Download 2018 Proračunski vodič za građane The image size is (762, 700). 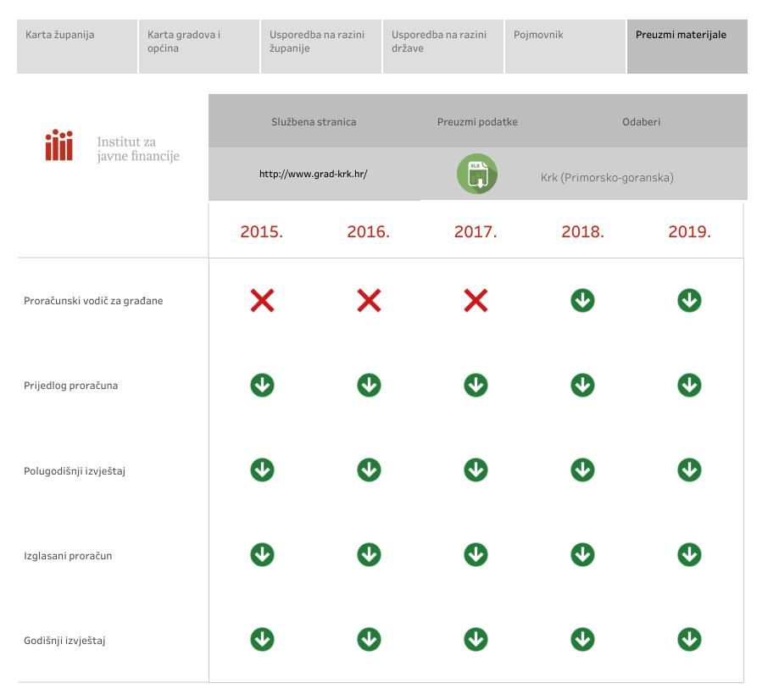point(582,300)
